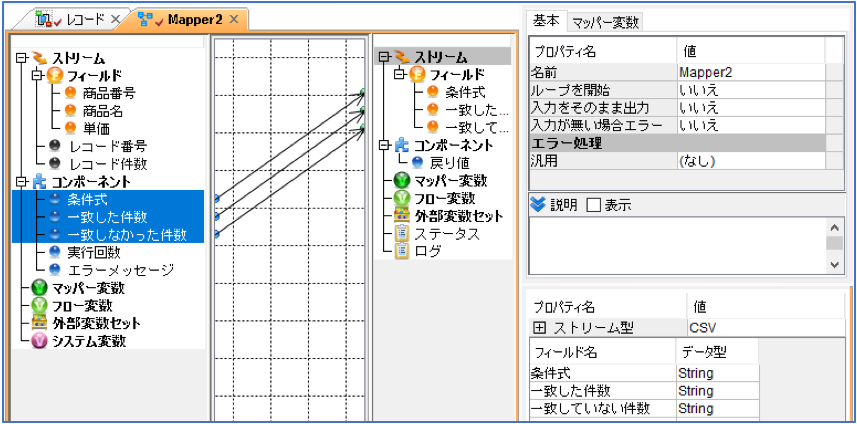Edit the 名前 value Mapper2
Image resolution: width=857 pixels, height=424 pixels.
751,72
